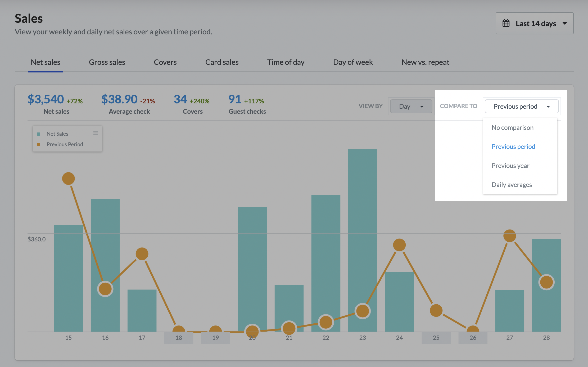Click the day 18 axis label
This screenshot has height=367, width=588.
click(x=179, y=338)
